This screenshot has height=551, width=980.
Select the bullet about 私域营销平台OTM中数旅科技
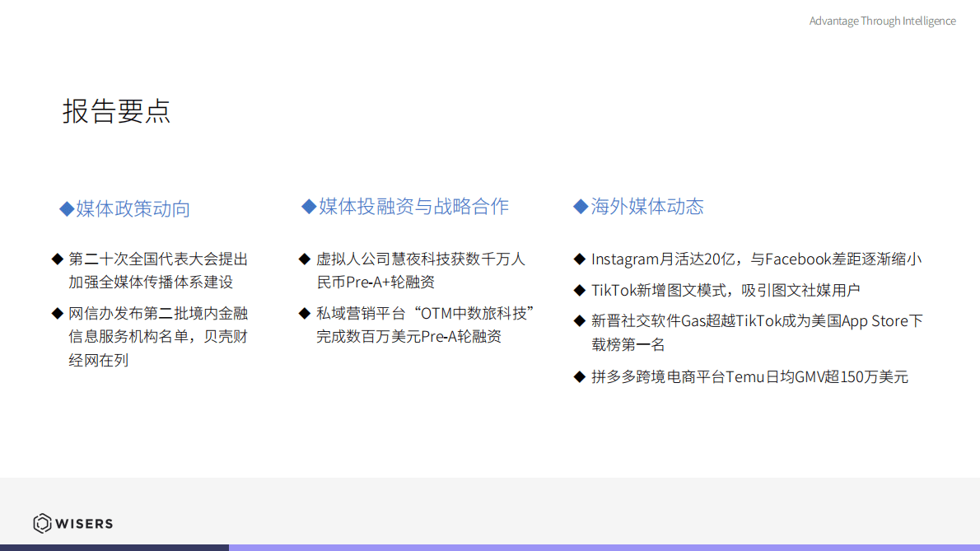click(x=420, y=325)
